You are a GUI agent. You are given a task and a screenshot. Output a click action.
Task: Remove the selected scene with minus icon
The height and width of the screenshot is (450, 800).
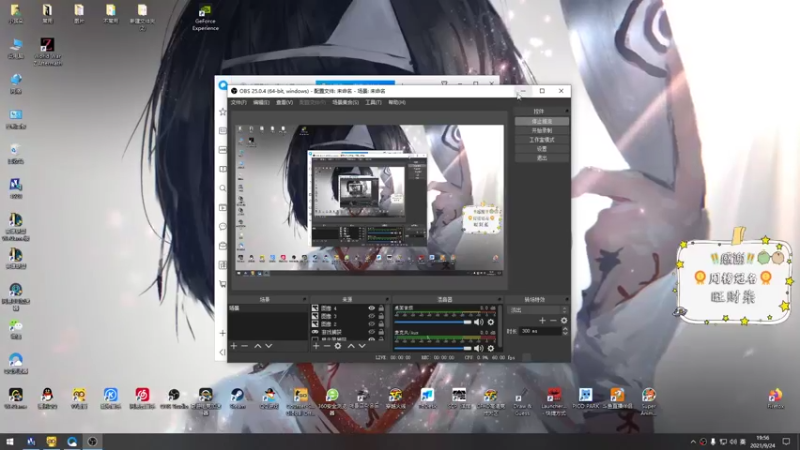[245, 346]
